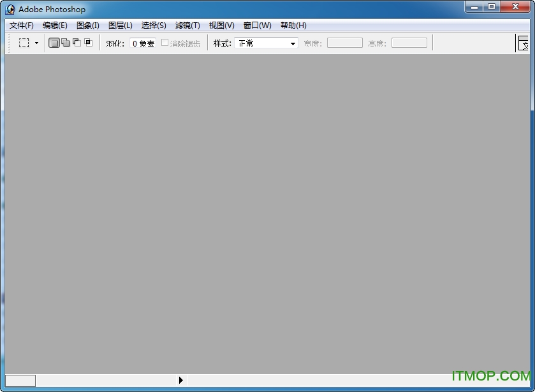Viewport: 535px width, 392px height.
Task: Open the 图像(I) menu
Action: [87, 25]
